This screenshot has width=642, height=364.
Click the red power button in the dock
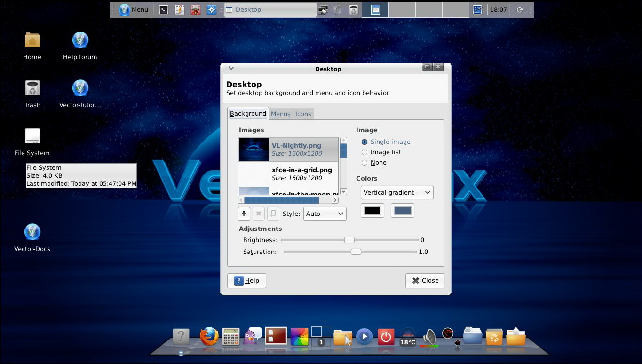tap(386, 337)
